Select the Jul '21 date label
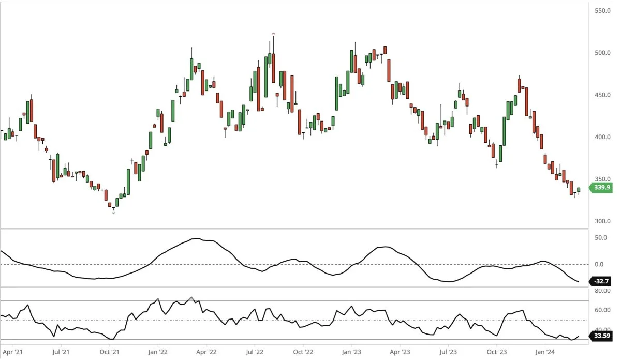Viewport: 621px width, 364px height. pos(61,352)
